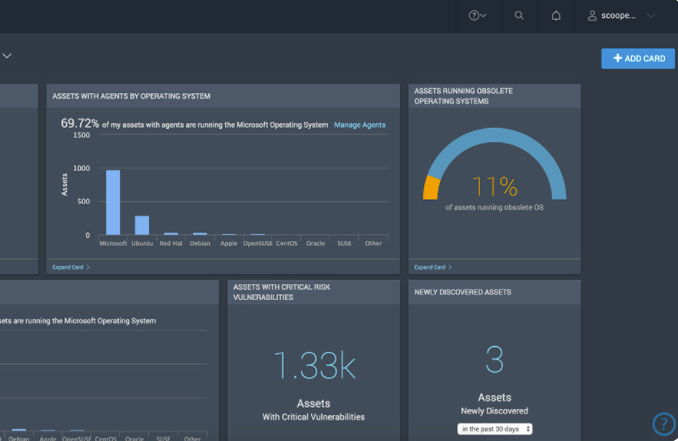Expand the dashboard chevron at top left

7,57
